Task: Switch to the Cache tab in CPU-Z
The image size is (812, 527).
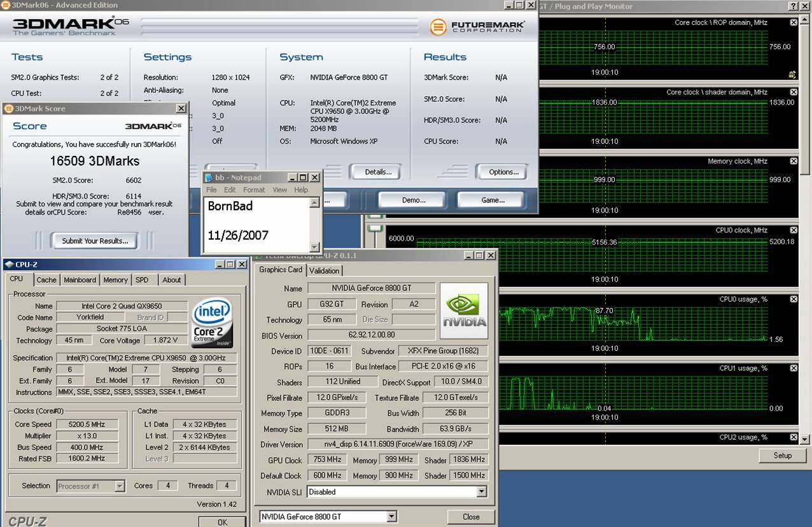Action: (x=46, y=280)
